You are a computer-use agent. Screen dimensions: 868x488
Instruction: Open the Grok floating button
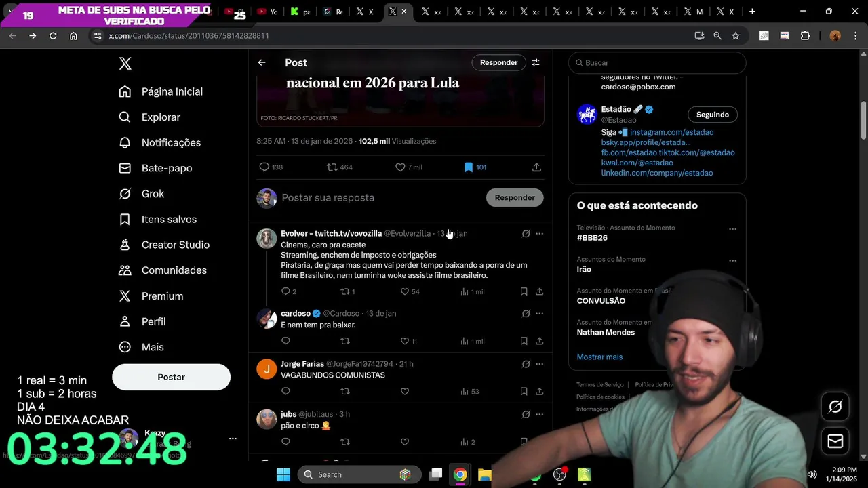pos(835,407)
